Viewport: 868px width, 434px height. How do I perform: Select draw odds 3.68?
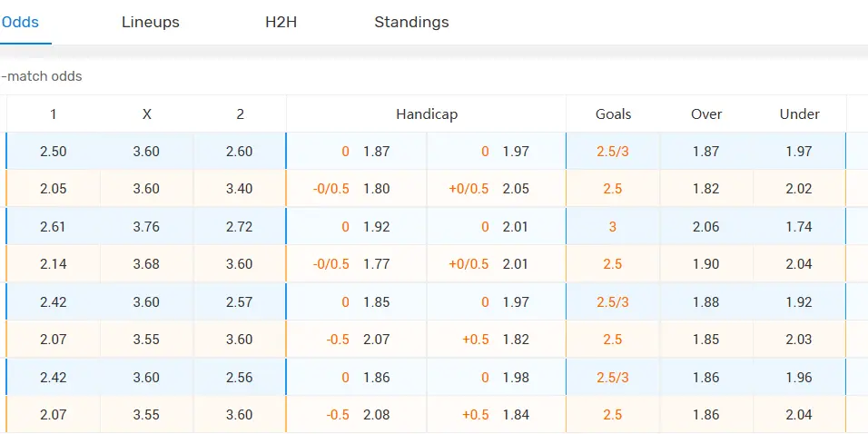146,264
